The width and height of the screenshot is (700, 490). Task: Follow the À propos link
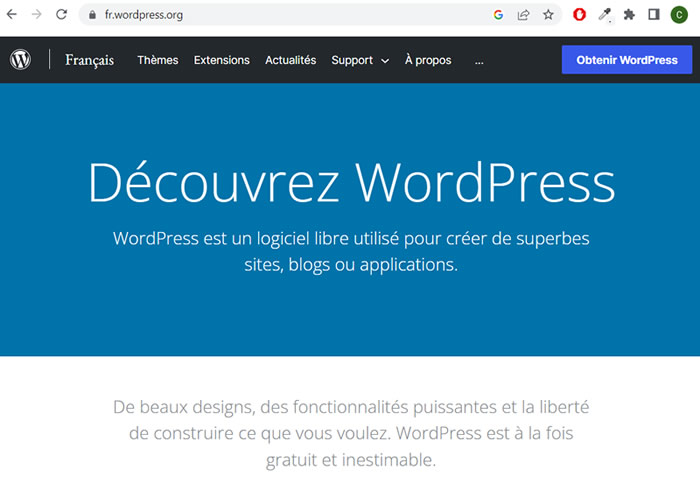(428, 60)
